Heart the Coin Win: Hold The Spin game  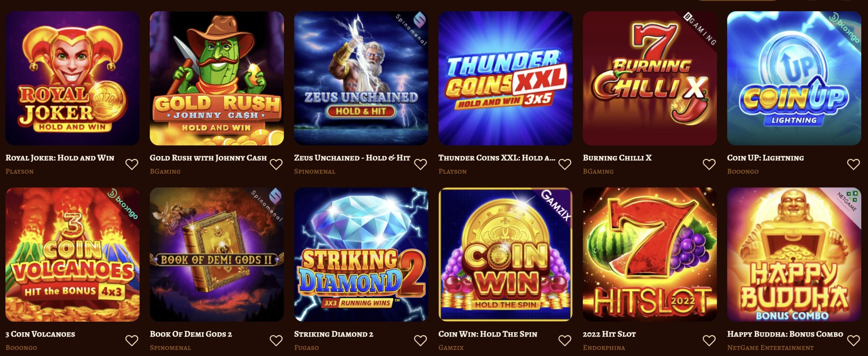click(565, 340)
